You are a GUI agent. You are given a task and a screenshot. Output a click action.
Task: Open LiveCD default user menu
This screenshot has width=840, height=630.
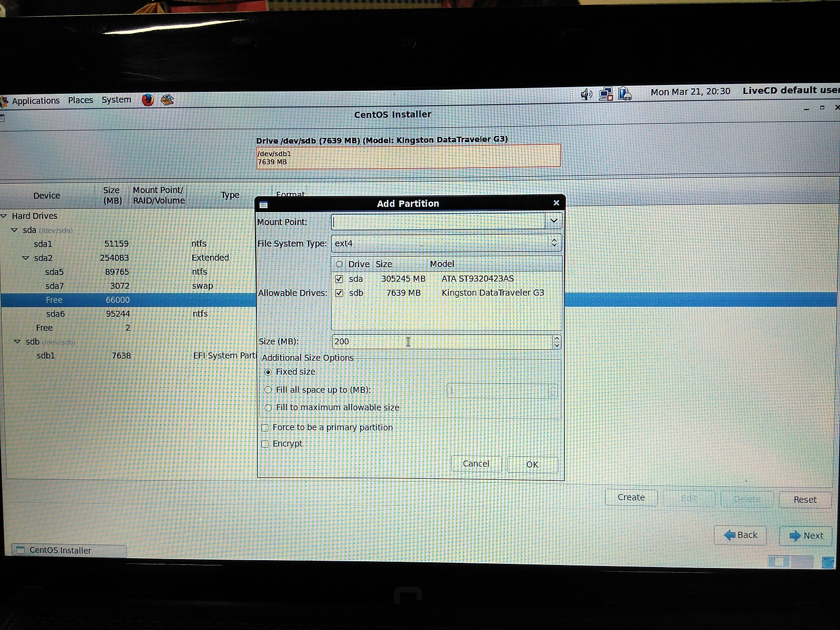tap(791, 90)
